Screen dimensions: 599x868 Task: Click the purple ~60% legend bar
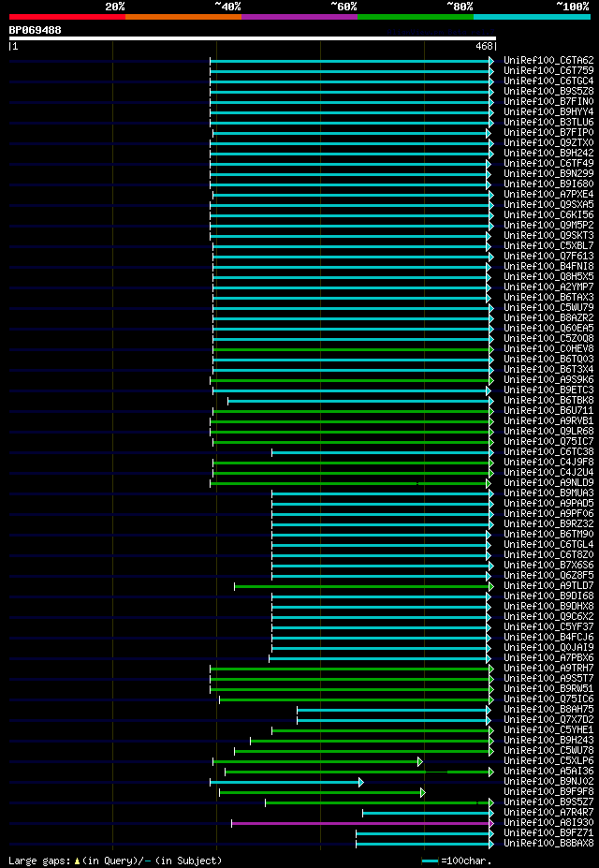click(x=299, y=17)
